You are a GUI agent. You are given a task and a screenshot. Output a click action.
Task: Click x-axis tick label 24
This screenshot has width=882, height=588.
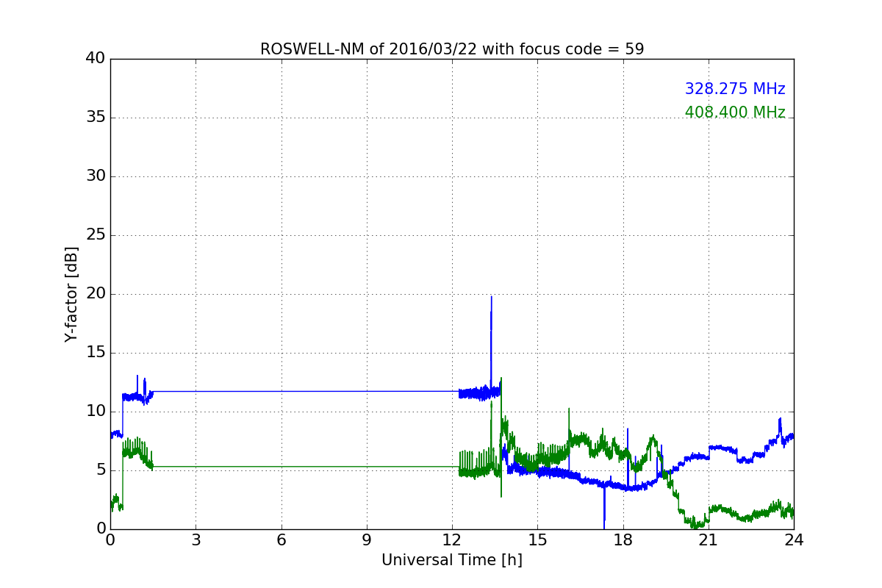pos(794,539)
